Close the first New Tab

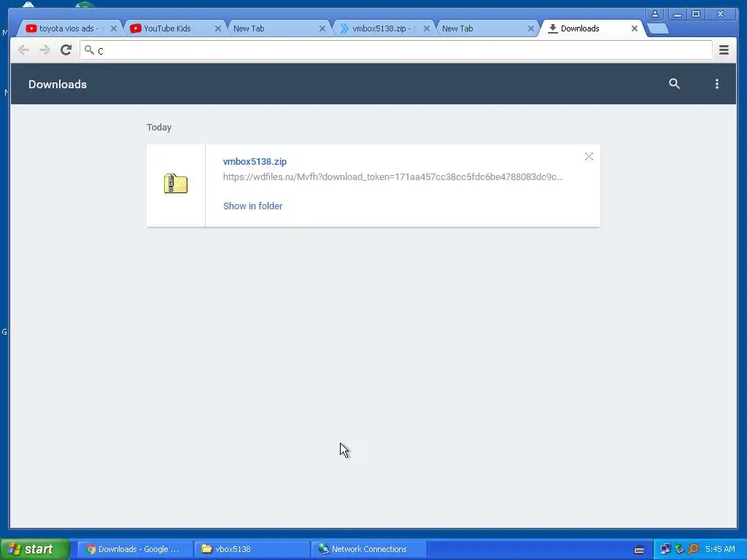click(x=322, y=28)
